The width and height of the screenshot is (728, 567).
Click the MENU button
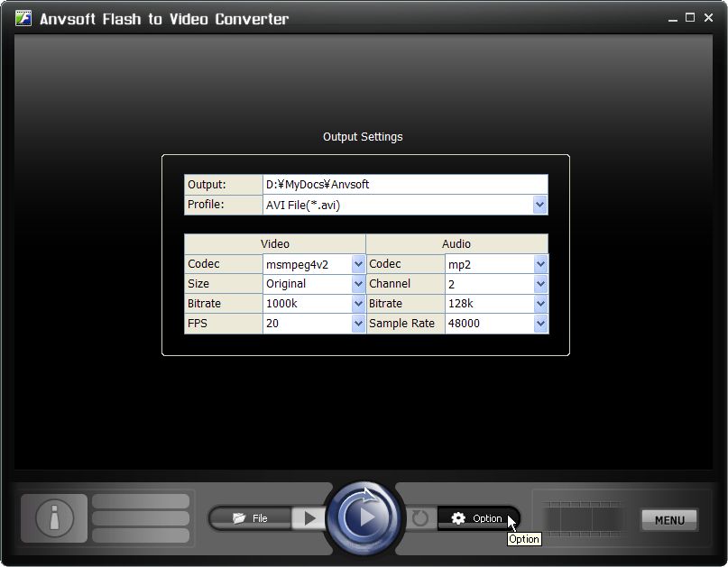click(669, 520)
